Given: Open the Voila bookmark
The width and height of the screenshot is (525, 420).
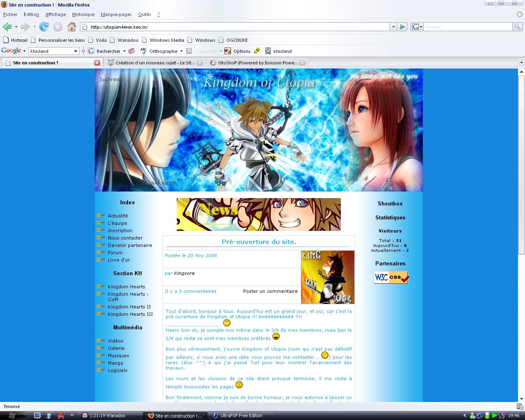Looking at the screenshot, I should tap(97, 40).
